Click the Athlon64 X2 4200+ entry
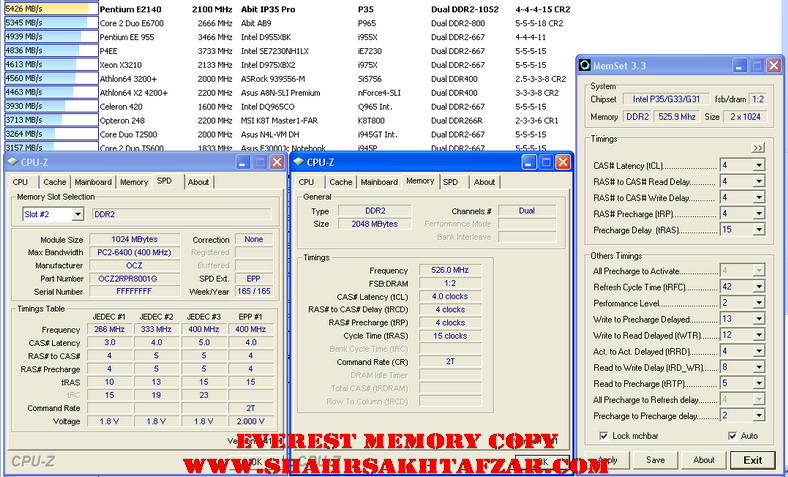The width and height of the screenshot is (788, 477). [134, 93]
